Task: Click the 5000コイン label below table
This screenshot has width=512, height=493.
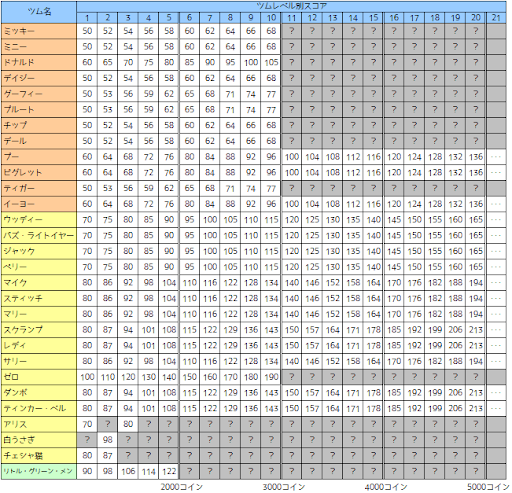Action: [488, 487]
